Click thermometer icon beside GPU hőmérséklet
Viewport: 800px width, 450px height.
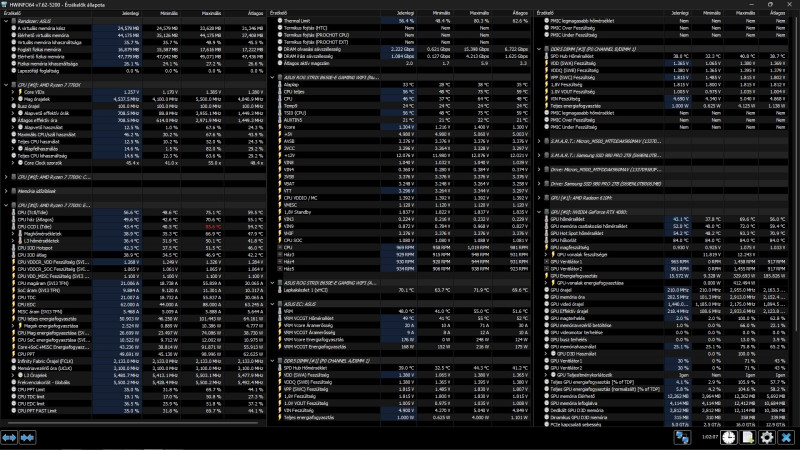546,219
